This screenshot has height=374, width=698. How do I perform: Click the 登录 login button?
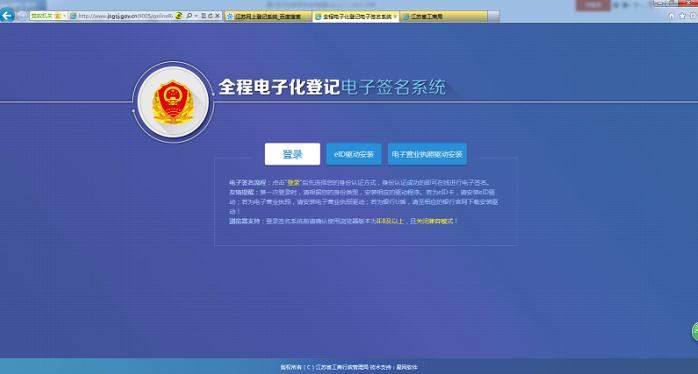coord(292,154)
